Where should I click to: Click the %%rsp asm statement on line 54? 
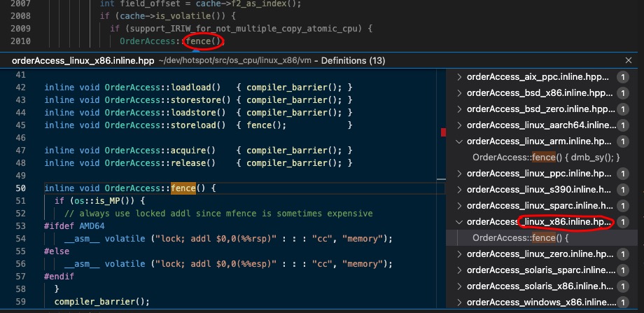(228, 239)
